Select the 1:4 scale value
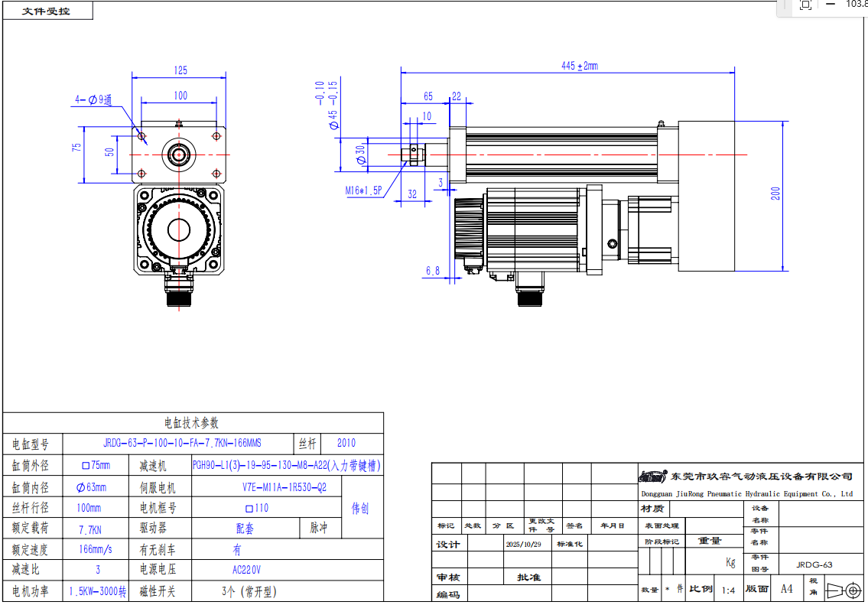This screenshot has height=605, width=868. tap(728, 590)
